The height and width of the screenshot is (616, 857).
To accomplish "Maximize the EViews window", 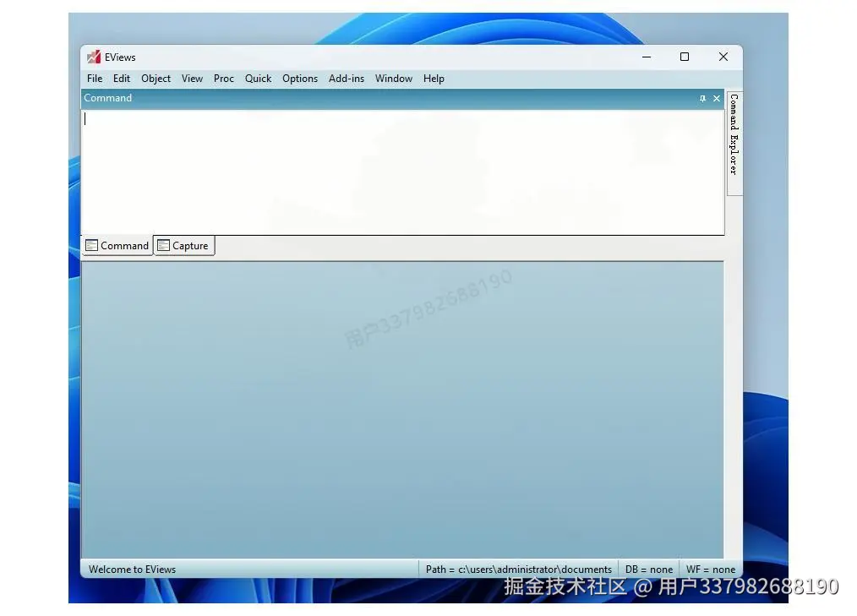I will [x=685, y=57].
